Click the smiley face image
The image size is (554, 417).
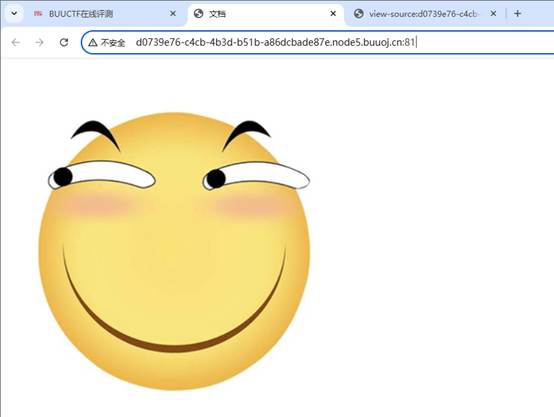[x=174, y=251]
